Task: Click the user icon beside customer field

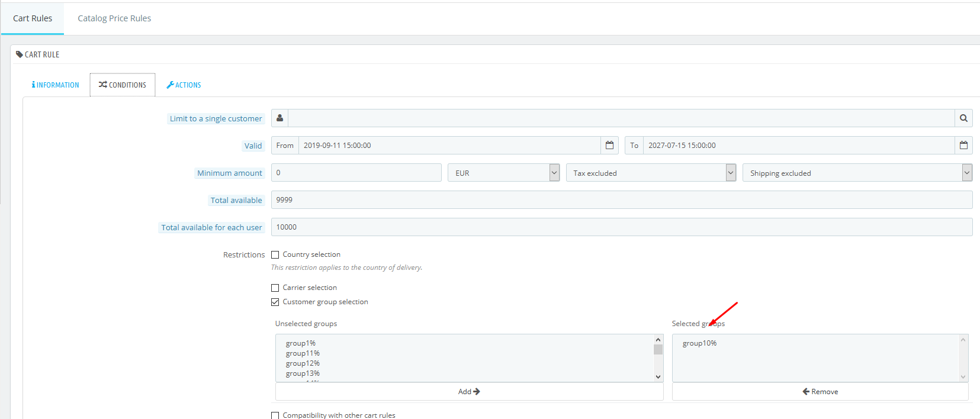Action: tap(279, 118)
